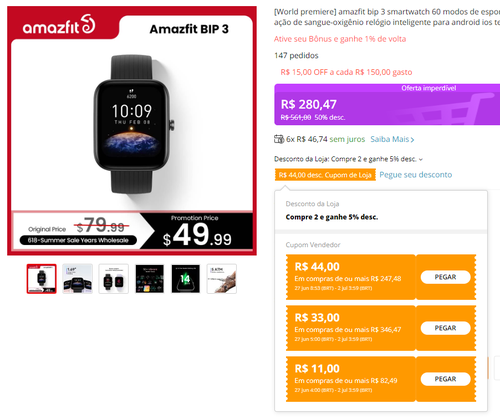Click the installment card icon beside 6x
This screenshot has height=419, width=500.
[279, 139]
